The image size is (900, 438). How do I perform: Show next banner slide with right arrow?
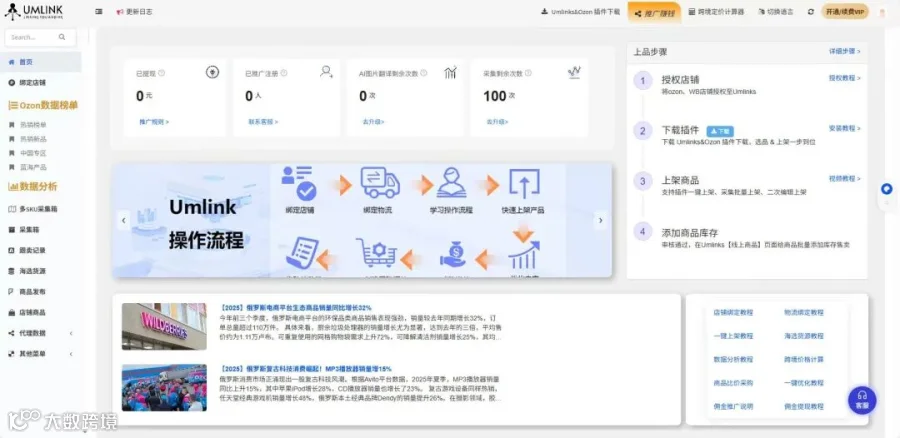coord(600,220)
